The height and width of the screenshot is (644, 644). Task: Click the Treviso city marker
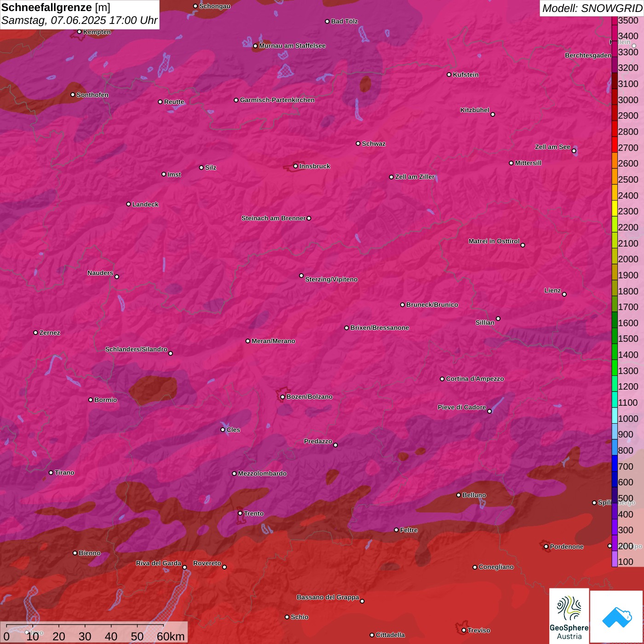coord(464,630)
